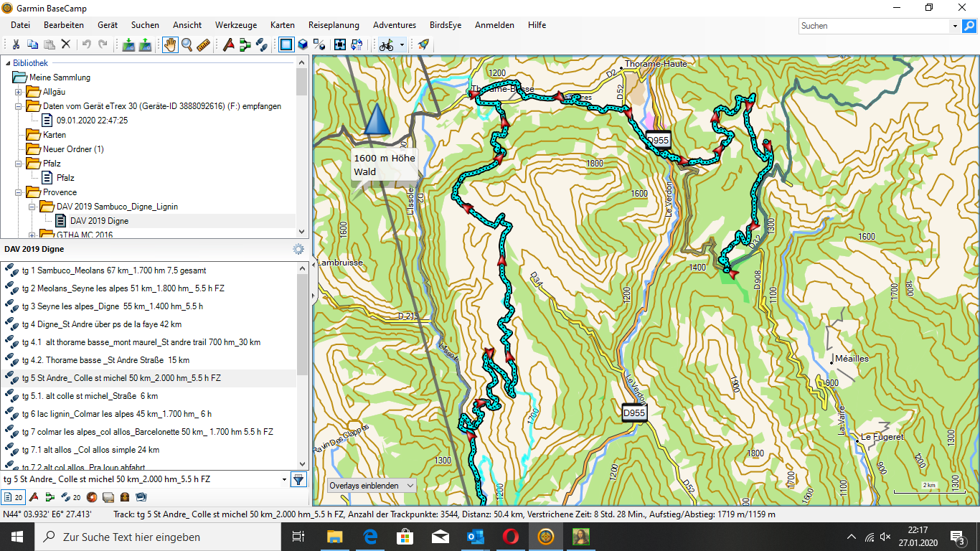Select the new Track footprints tool
This screenshot has width=980, height=551.
(262, 44)
